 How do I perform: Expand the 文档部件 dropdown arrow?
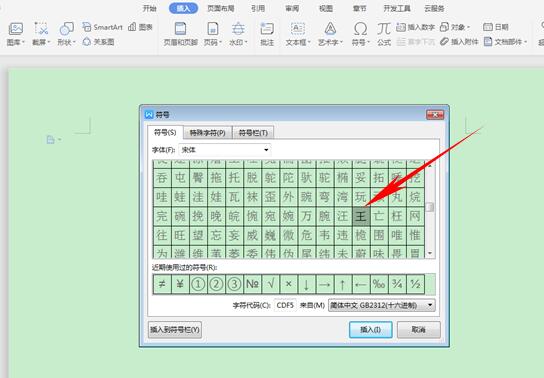click(x=526, y=42)
